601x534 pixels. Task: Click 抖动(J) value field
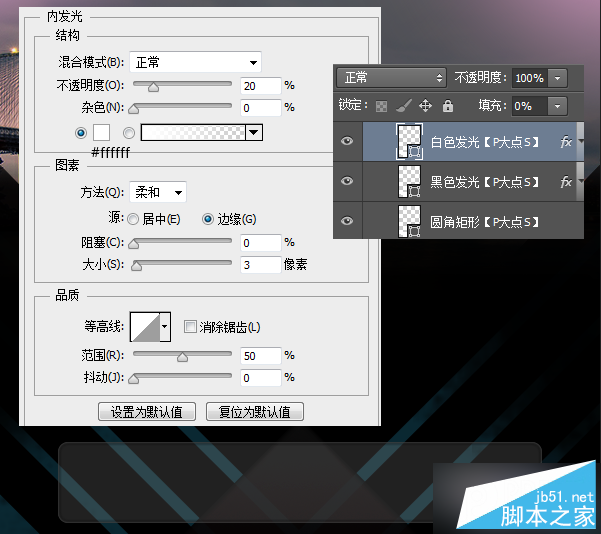[261, 378]
